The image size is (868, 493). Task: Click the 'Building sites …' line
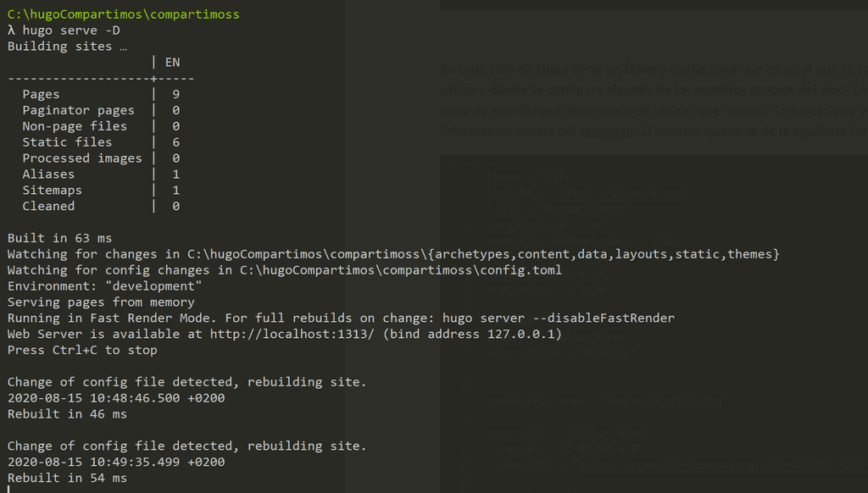[x=67, y=47]
